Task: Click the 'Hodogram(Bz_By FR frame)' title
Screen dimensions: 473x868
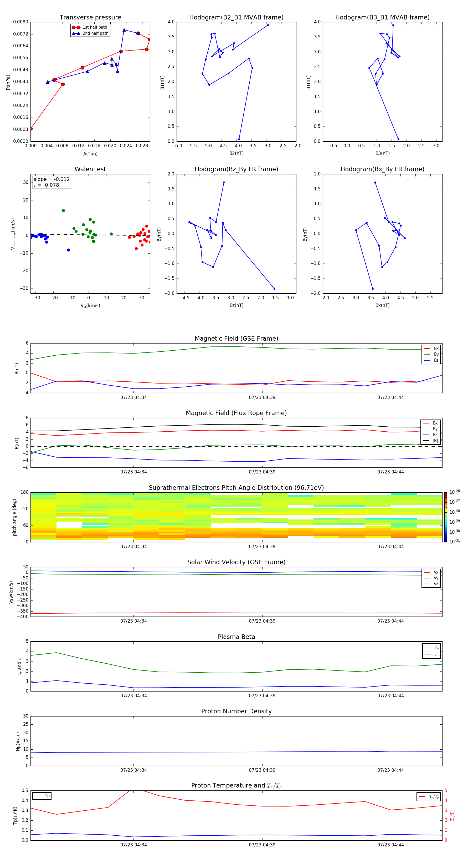Action: click(236, 169)
